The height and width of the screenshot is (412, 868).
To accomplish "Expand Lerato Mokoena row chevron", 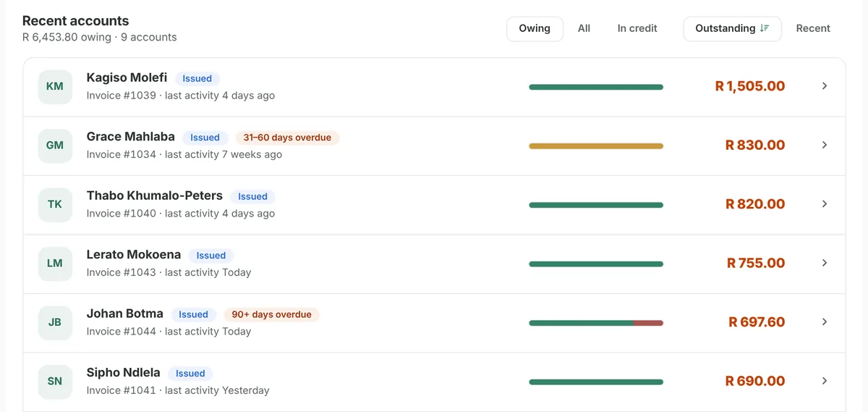I will pyautogui.click(x=825, y=263).
